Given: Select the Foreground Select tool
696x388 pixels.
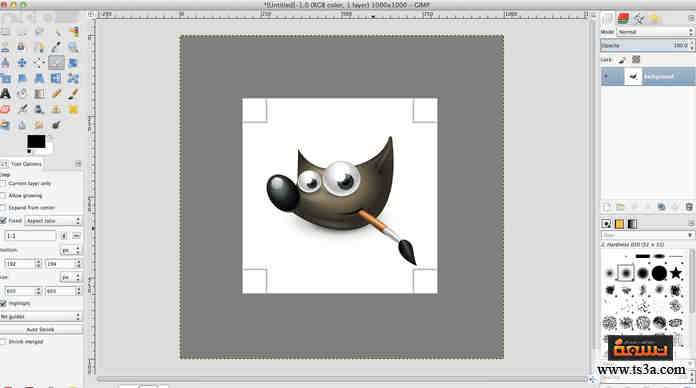Looking at the screenshot, I should (22, 47).
